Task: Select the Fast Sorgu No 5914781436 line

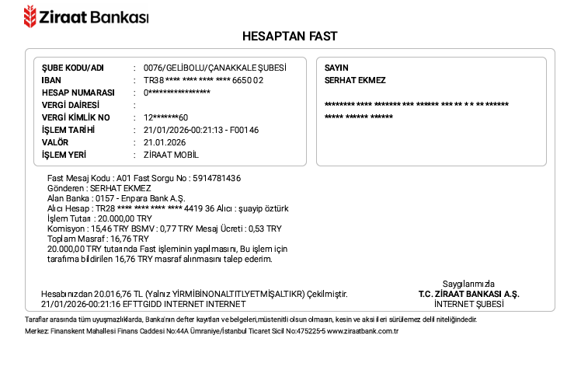Action: pyautogui.click(x=144, y=178)
